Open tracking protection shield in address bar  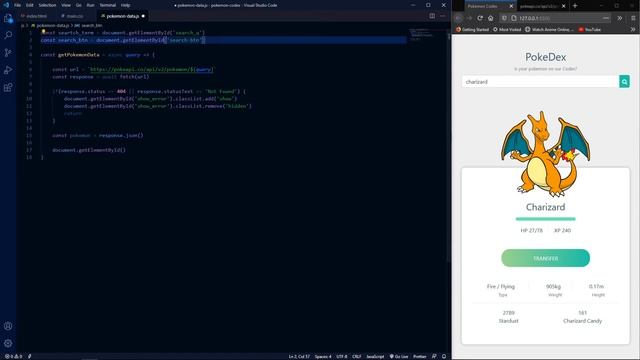504,18
